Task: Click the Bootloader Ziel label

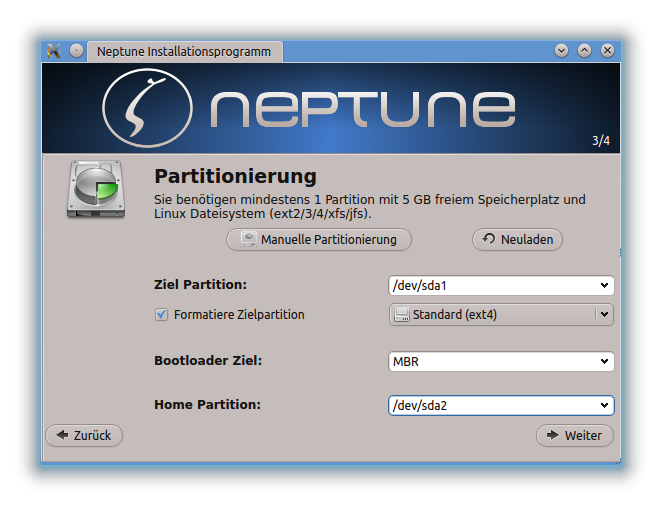Action: pyautogui.click(x=208, y=361)
